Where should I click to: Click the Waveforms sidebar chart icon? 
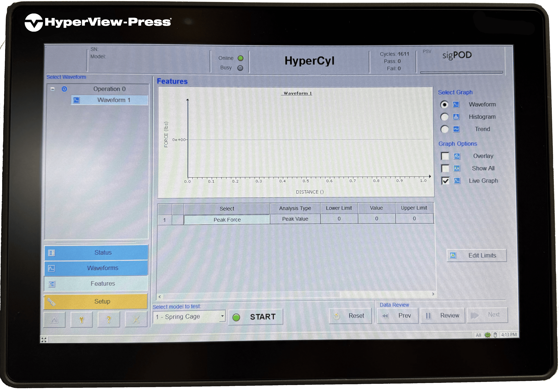click(52, 269)
